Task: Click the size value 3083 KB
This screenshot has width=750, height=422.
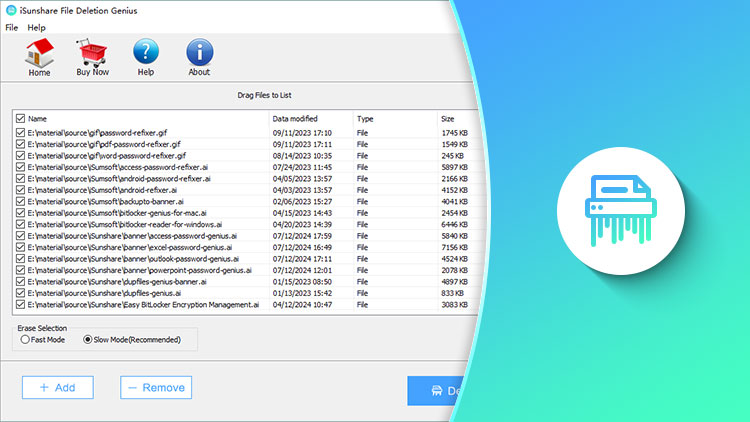Action: [x=454, y=305]
